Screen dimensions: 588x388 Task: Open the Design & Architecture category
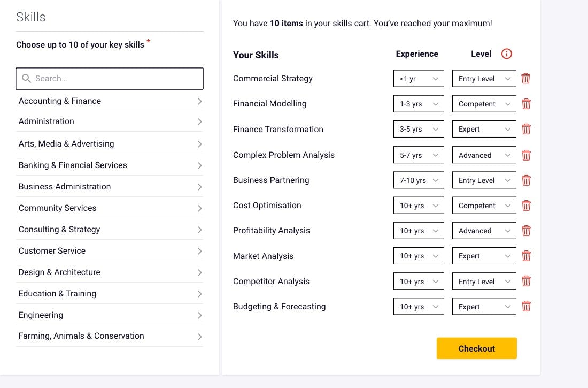pyautogui.click(x=110, y=272)
